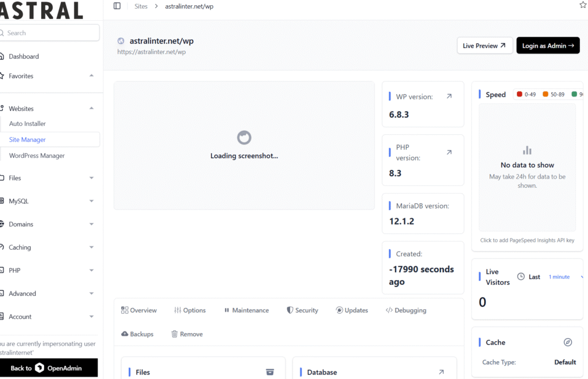
Task: Open WordPress Manager in sidebar
Action: point(37,156)
